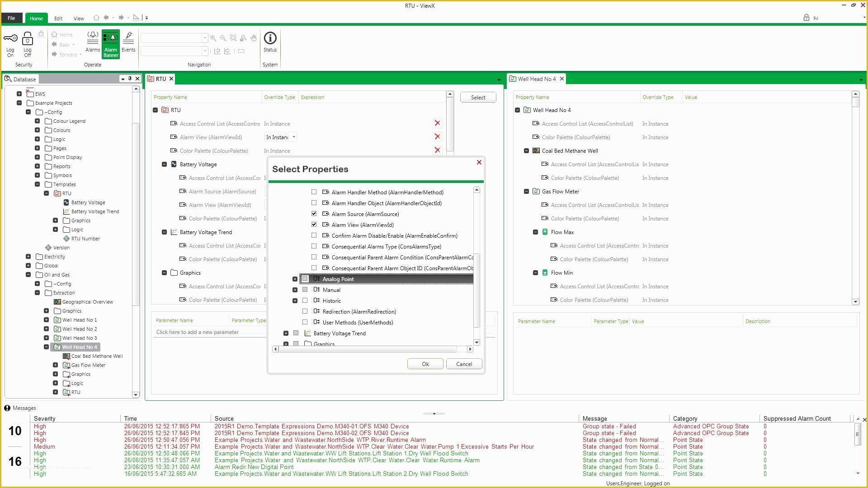Close the RTU tab
Viewport: 868px width, 488px height.
[x=171, y=79]
